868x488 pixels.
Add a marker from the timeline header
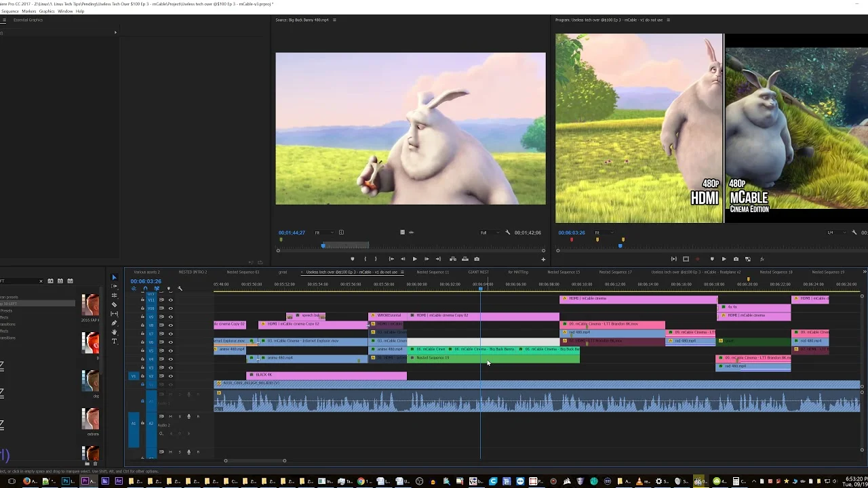pos(169,289)
